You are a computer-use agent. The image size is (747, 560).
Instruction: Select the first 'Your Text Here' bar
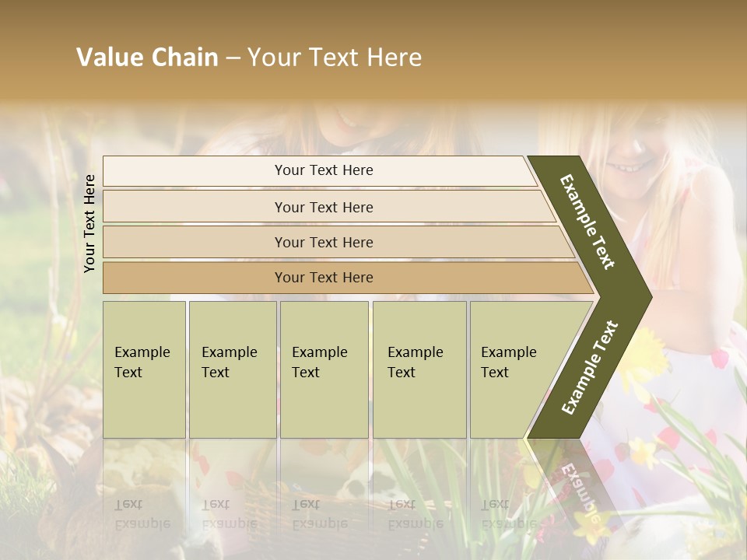click(323, 170)
